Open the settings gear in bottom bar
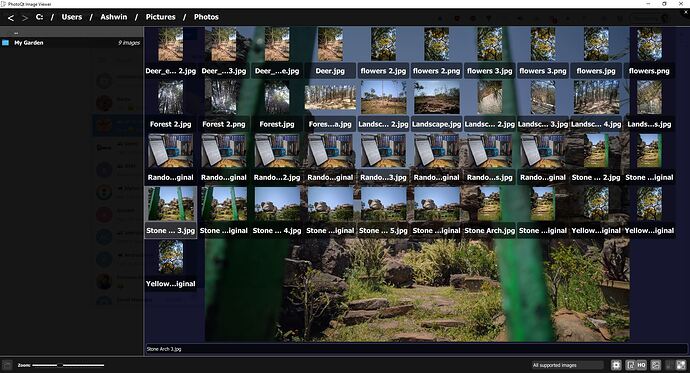The width and height of the screenshot is (690, 373). [x=616, y=365]
